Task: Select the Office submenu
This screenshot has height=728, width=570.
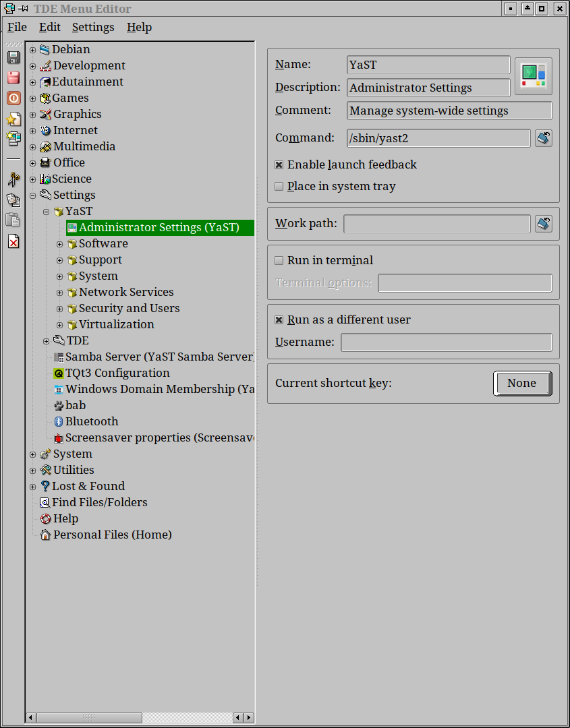Action: point(62,163)
